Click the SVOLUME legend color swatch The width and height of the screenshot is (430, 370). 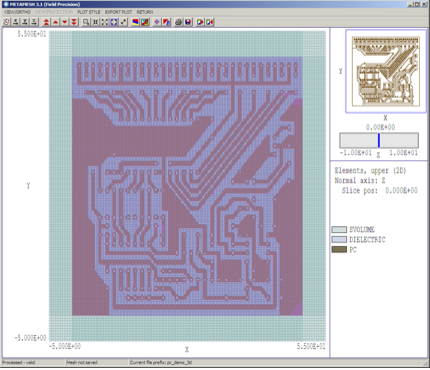[x=339, y=230]
